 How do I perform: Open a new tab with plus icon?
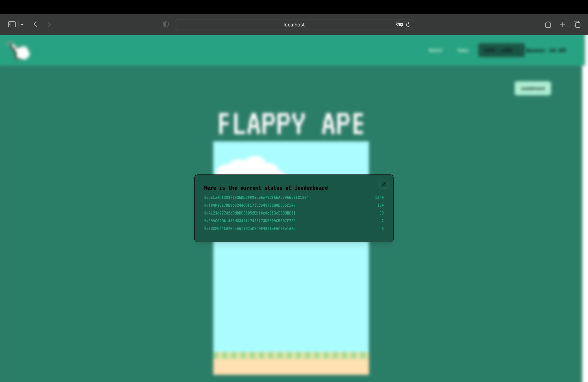point(562,24)
